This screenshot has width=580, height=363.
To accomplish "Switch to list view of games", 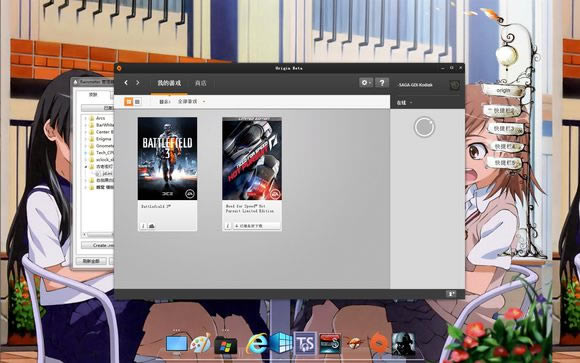I will [x=137, y=101].
